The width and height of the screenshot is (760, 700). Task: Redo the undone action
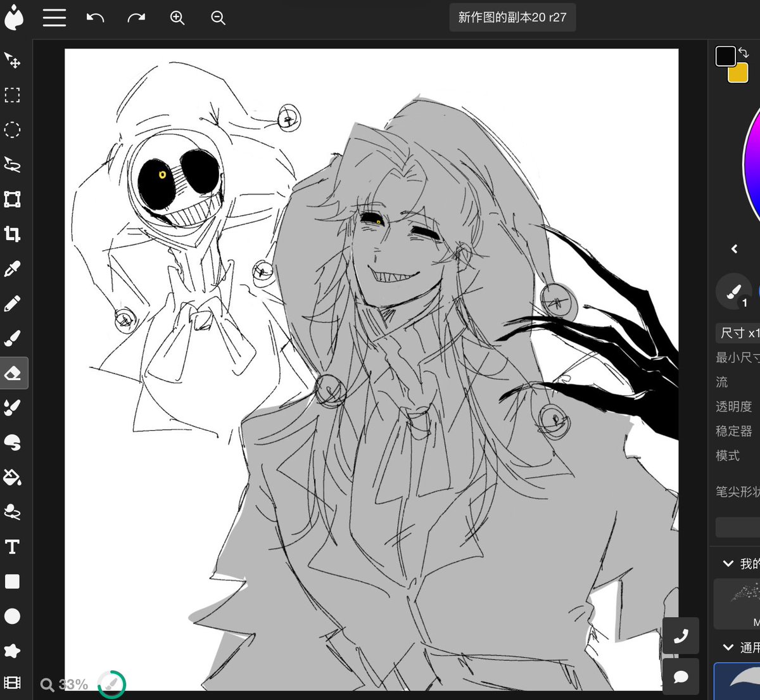136,18
